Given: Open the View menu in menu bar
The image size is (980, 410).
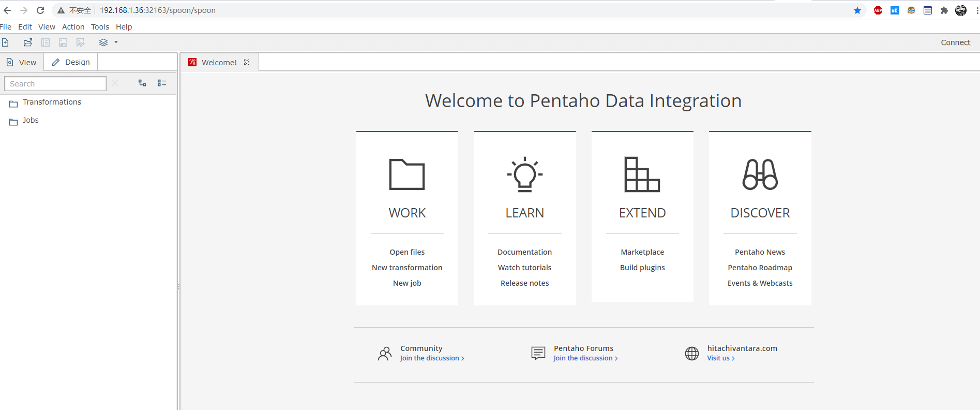Looking at the screenshot, I should [47, 27].
